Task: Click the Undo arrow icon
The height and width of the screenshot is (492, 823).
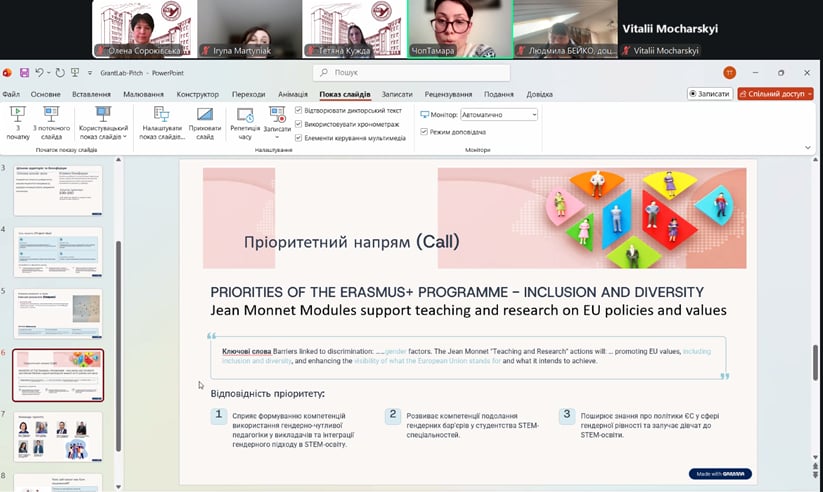Action: point(39,72)
